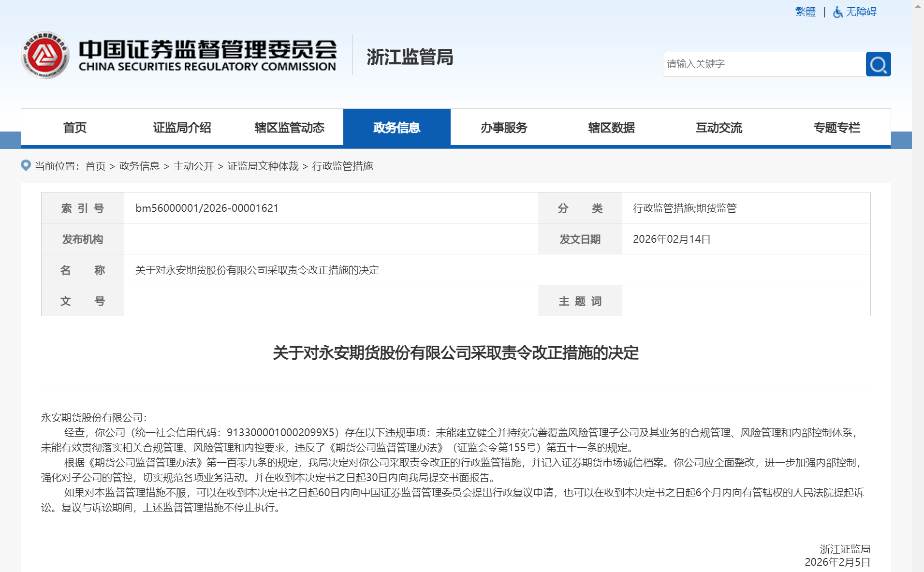924x572 pixels.
Task: Focus the keyword search input field
Action: [764, 64]
